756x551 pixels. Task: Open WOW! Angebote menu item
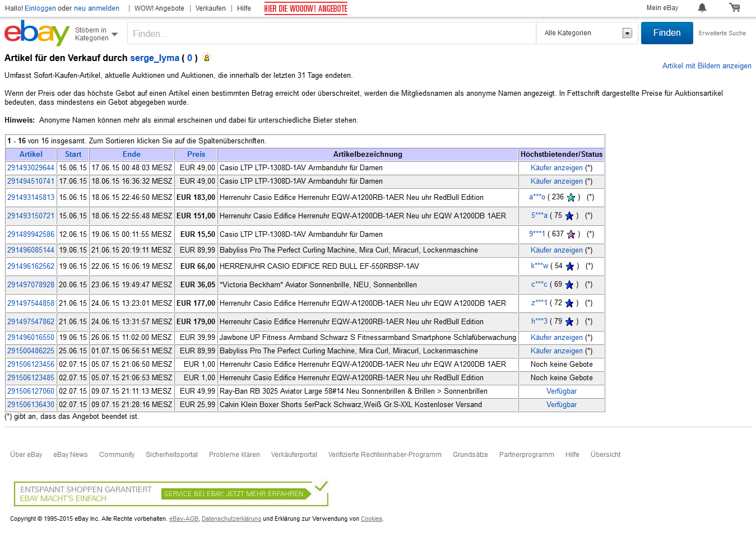pyautogui.click(x=159, y=8)
